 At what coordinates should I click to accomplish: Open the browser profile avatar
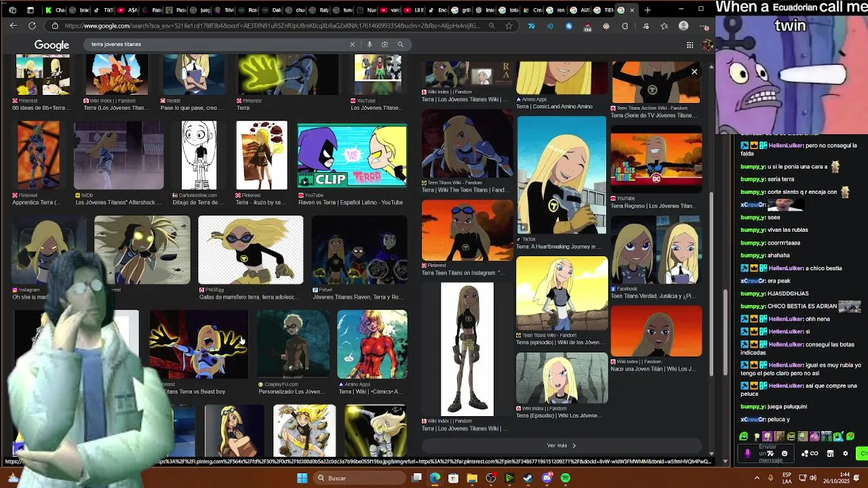684,26
